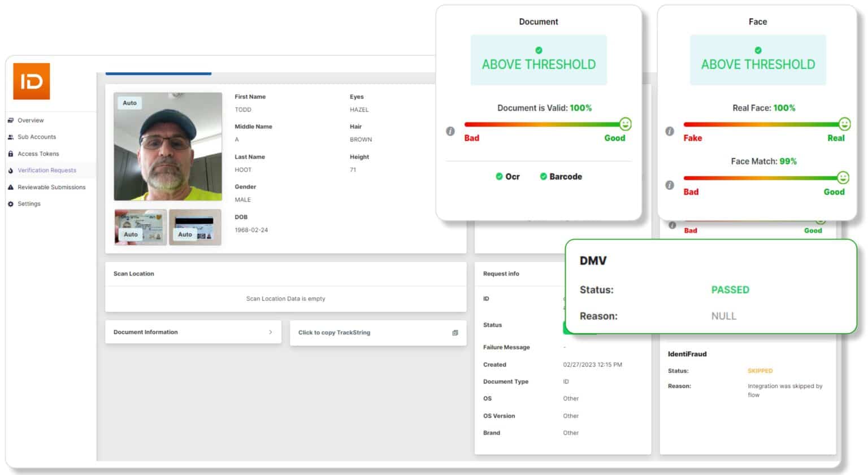Screen dimensions: 868x475
Task: Click the orange ID logo icon
Action: (31, 81)
